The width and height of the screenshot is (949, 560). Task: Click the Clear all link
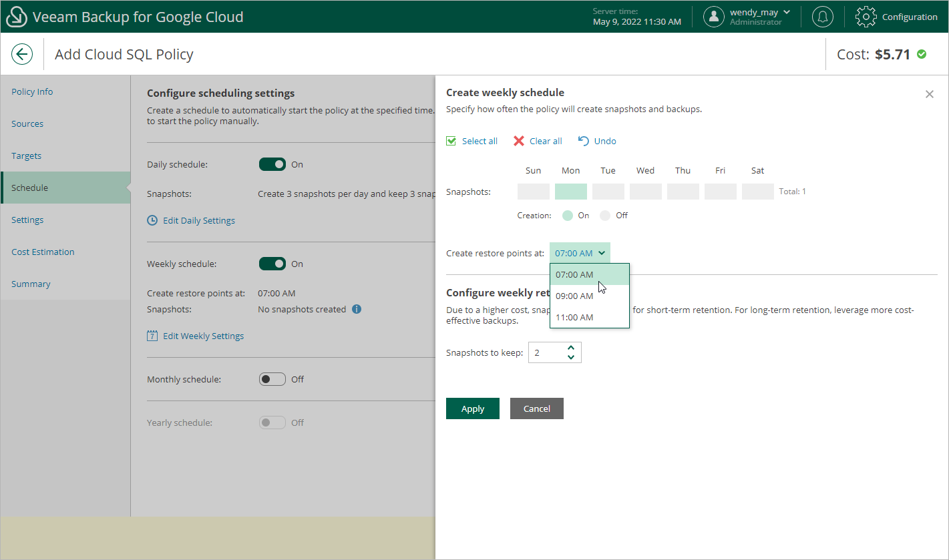click(x=546, y=141)
